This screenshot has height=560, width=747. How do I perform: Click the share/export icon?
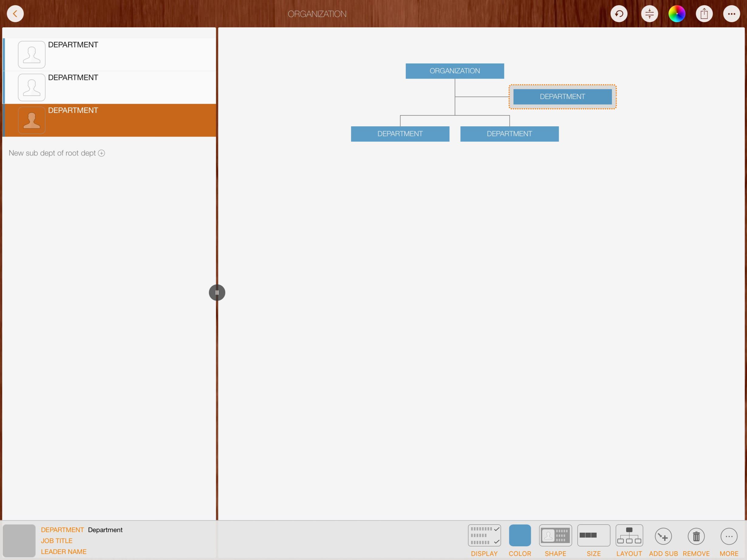click(x=704, y=14)
